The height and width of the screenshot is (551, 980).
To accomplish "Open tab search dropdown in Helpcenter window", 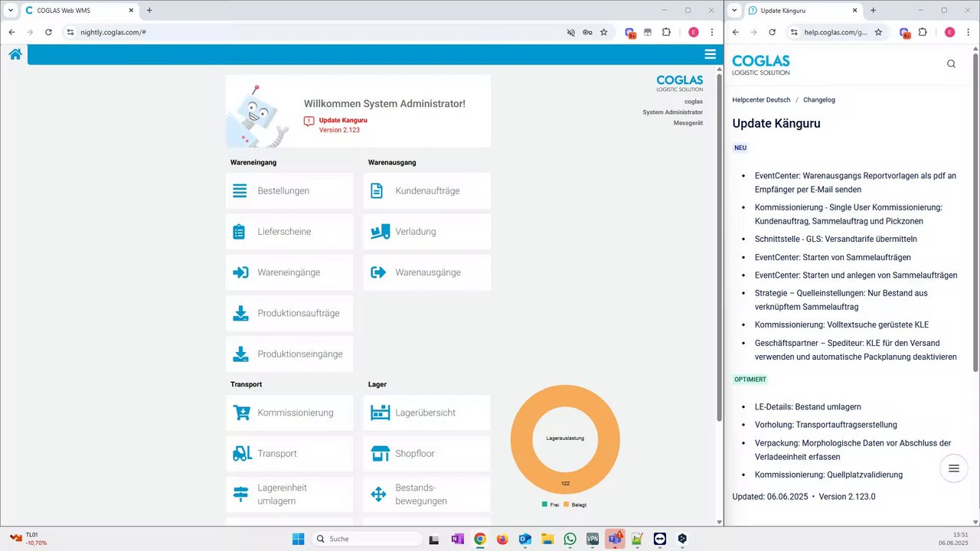I will click(x=736, y=10).
